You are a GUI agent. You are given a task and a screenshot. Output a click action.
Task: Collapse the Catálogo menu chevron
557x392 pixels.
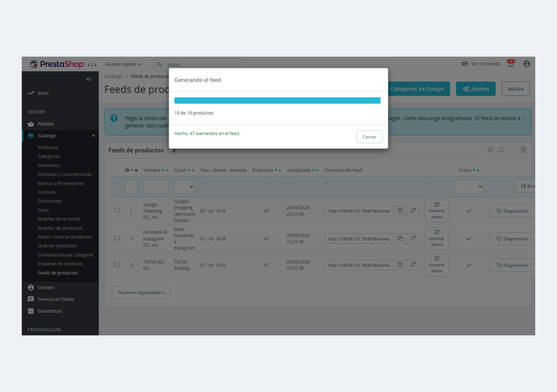tap(93, 136)
